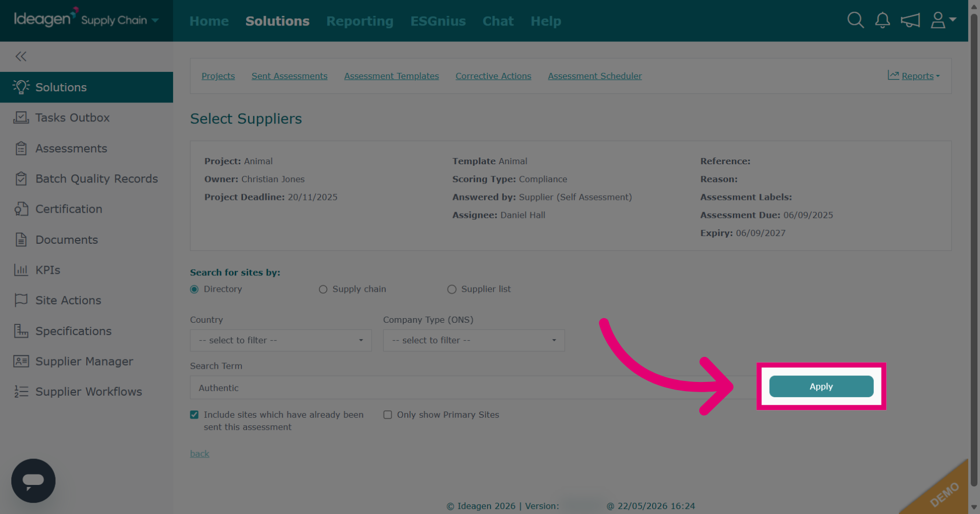Screen dimensions: 980x514
Task: Click the Reports chart icon
Action: click(893, 75)
